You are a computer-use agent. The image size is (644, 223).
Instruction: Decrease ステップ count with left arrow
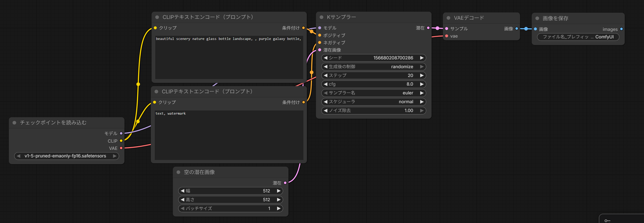click(326, 76)
